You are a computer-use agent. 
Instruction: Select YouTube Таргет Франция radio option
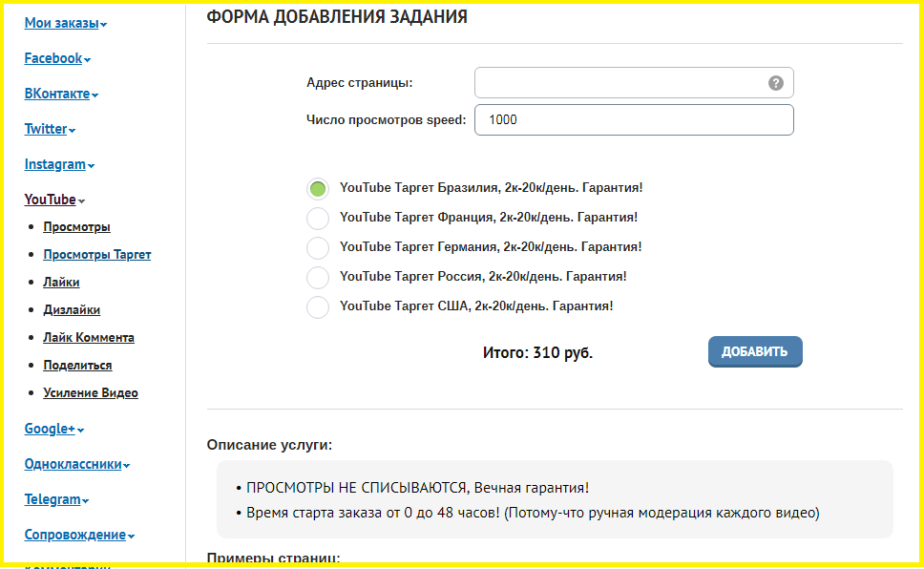coord(318,219)
